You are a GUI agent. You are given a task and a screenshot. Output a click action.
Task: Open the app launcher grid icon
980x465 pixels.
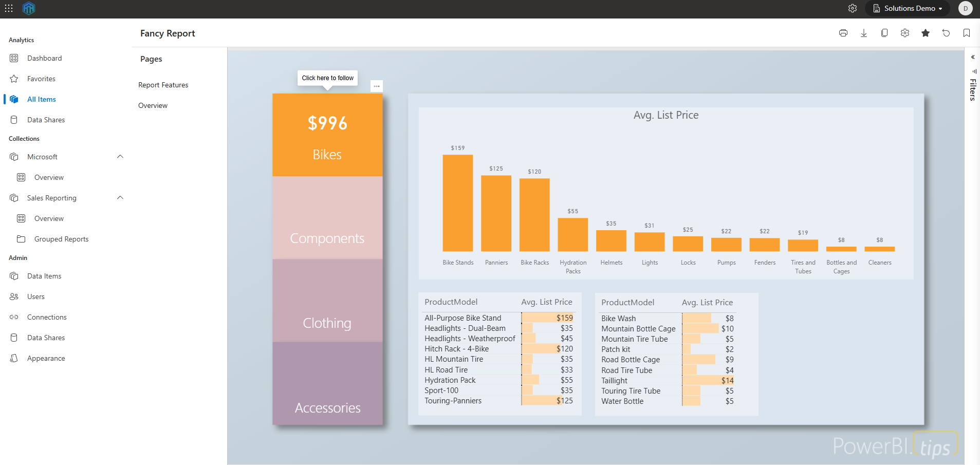tap(8, 8)
